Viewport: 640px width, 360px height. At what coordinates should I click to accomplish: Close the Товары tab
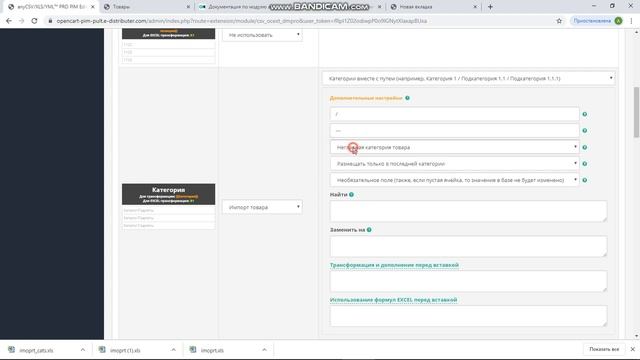pos(188,7)
